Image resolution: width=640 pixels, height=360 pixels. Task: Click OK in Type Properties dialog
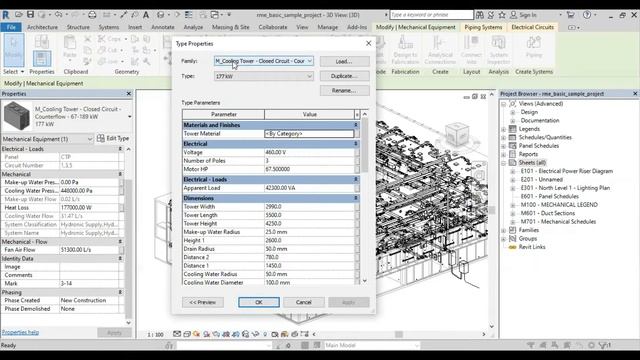click(x=259, y=302)
